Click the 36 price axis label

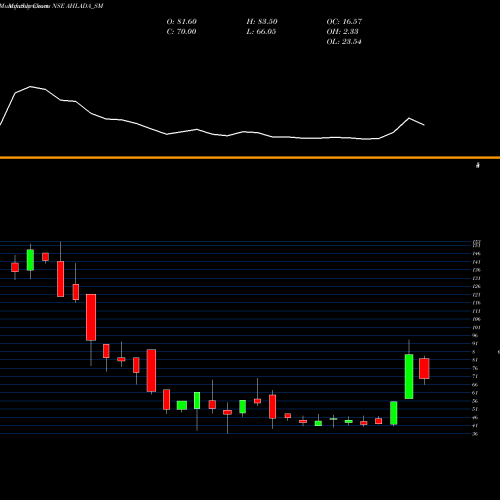475,434
